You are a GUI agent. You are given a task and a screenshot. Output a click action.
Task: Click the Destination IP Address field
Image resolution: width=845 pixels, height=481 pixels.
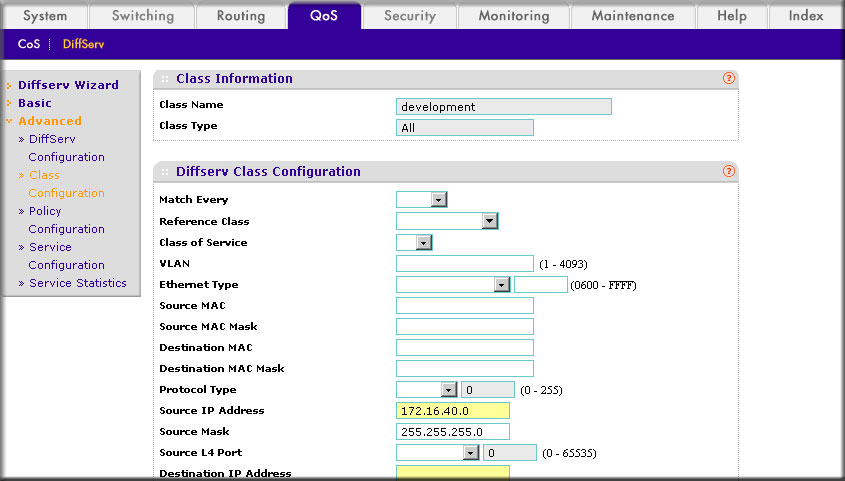453,472
